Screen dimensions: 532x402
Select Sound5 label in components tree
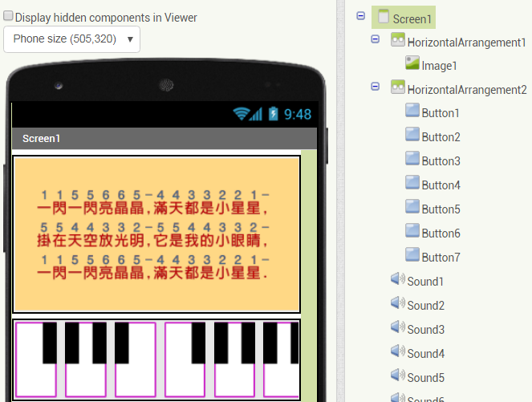(x=426, y=378)
